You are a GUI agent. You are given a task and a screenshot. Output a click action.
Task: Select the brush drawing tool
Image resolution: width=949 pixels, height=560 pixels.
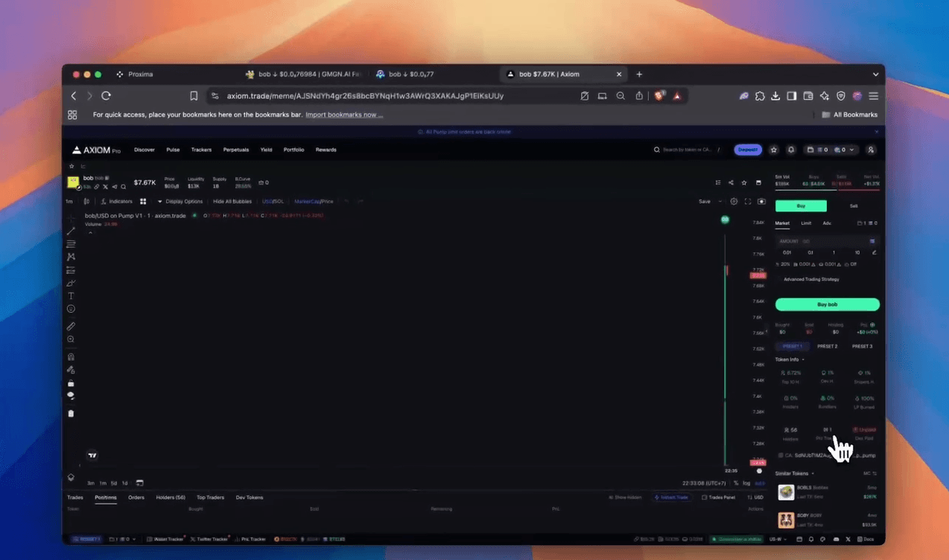[71, 283]
